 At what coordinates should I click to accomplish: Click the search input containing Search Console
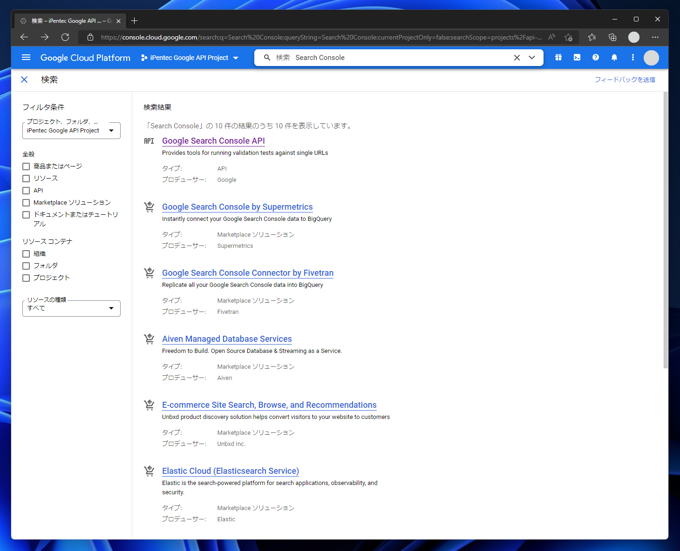click(x=401, y=58)
